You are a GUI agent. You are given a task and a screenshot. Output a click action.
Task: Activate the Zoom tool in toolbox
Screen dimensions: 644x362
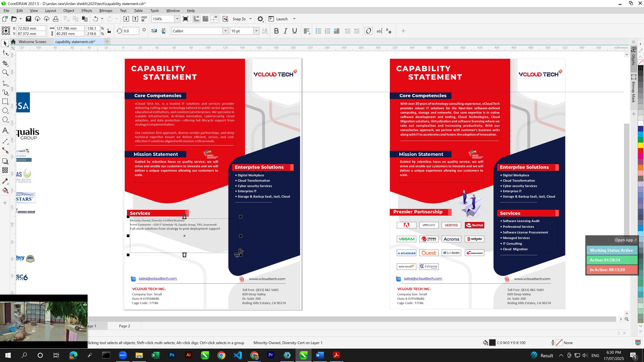click(5, 72)
